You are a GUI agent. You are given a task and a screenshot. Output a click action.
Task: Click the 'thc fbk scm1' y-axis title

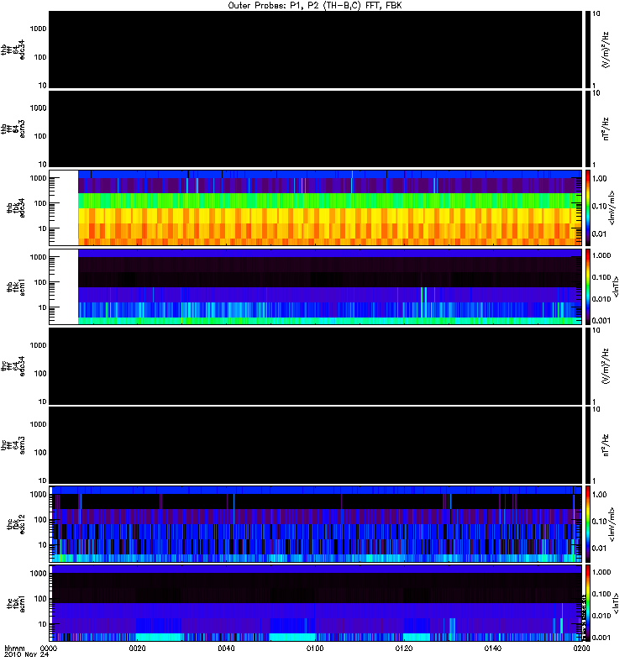(x=16, y=603)
